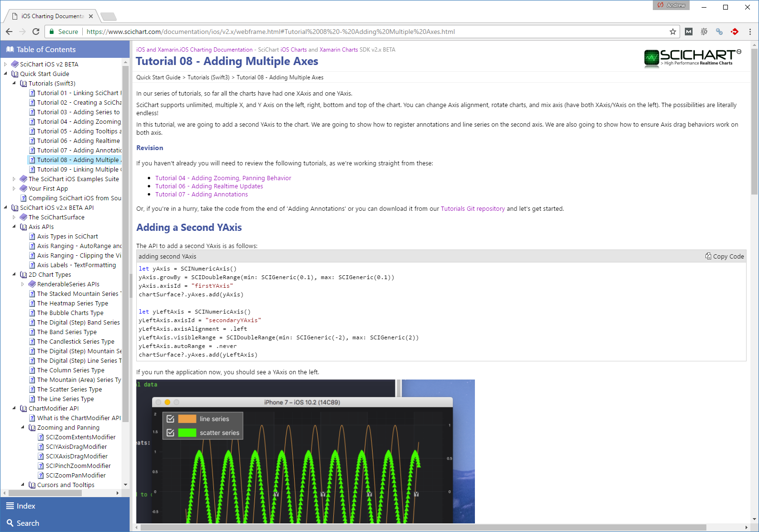Switch to the Index panel
The height and width of the screenshot is (532, 759).
pyautogui.click(x=65, y=506)
